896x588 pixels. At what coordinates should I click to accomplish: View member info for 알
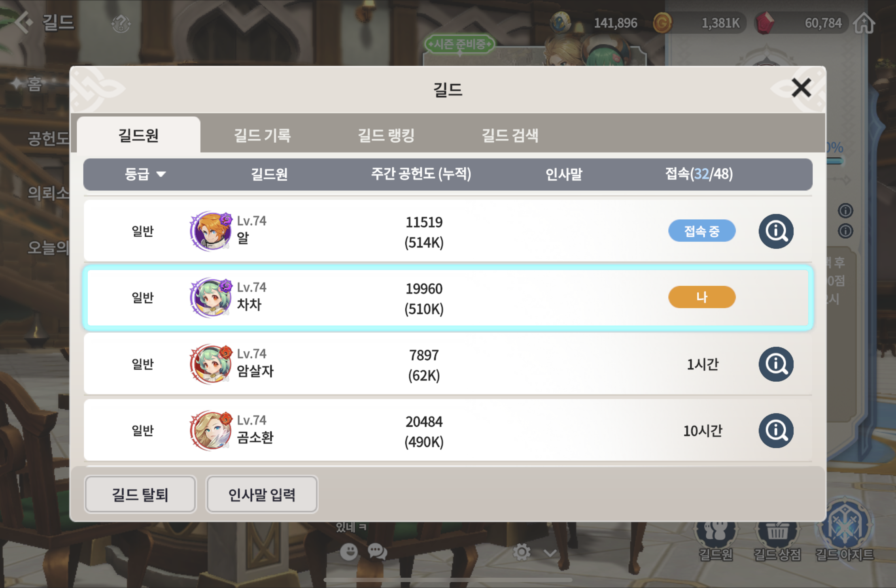tap(776, 231)
